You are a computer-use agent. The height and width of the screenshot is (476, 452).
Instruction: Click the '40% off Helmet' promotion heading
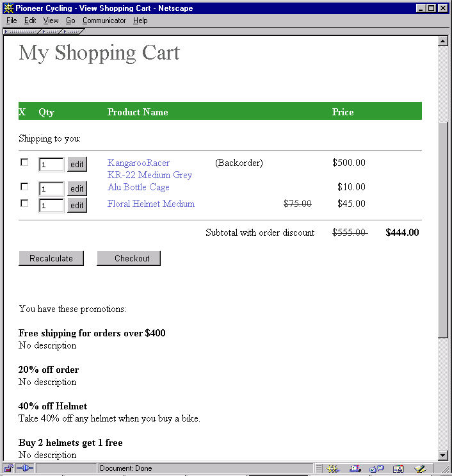(52, 406)
